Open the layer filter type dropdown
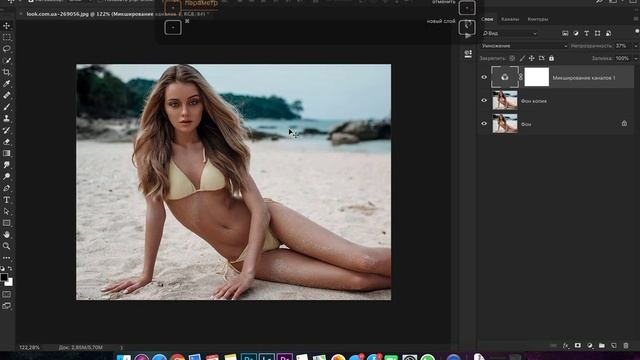The height and width of the screenshot is (360, 640). click(x=510, y=33)
